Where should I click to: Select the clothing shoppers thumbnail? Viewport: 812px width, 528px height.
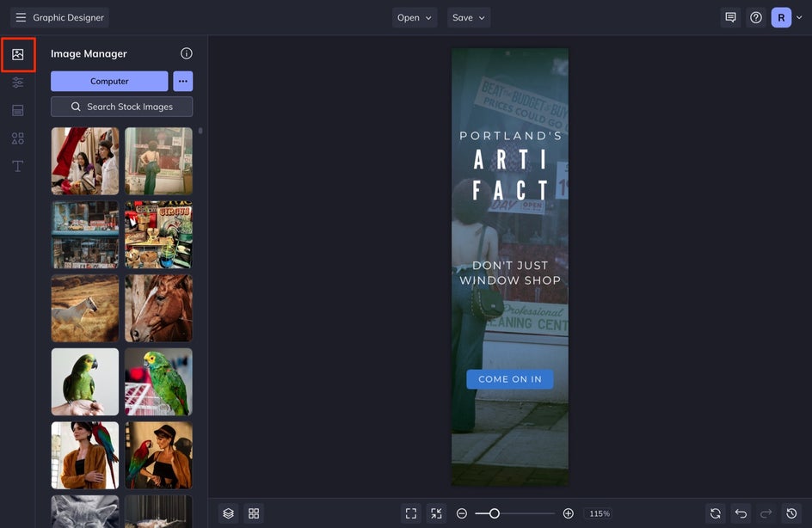85,161
